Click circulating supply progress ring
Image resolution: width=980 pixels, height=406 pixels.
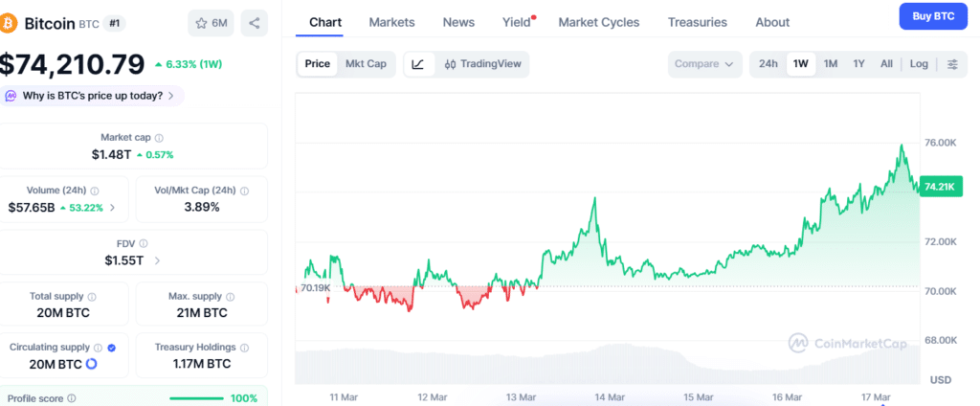(x=91, y=364)
